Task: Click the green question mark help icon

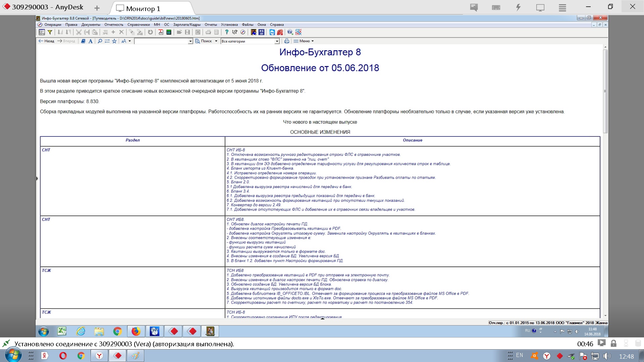Action: (x=227, y=32)
